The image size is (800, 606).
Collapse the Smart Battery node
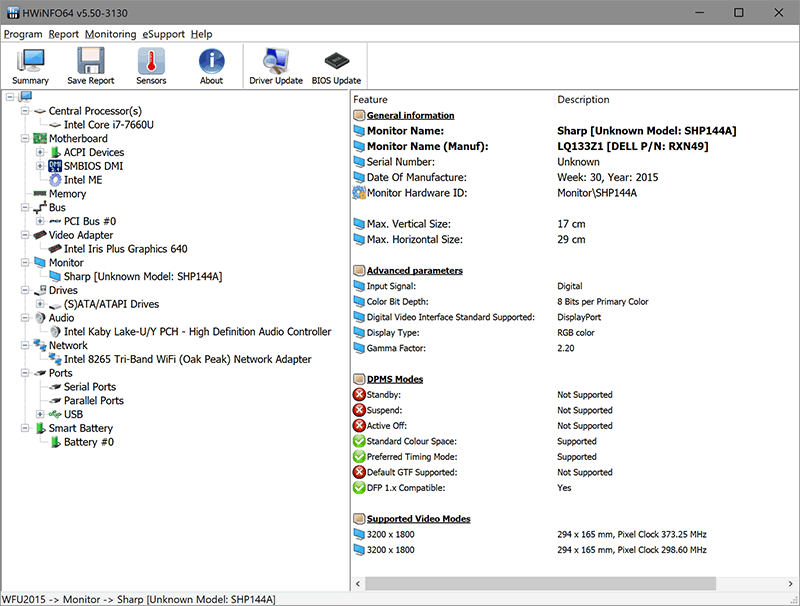pos(24,427)
